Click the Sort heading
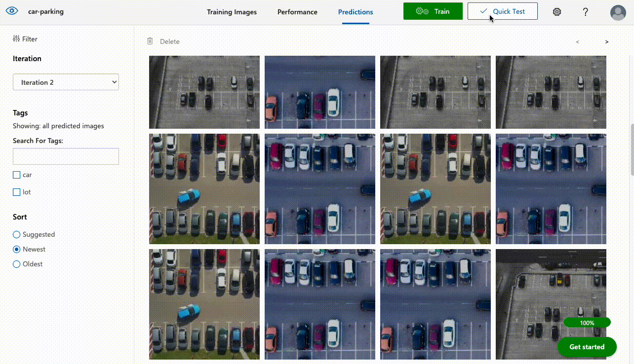This screenshot has height=364, width=634. (x=20, y=217)
